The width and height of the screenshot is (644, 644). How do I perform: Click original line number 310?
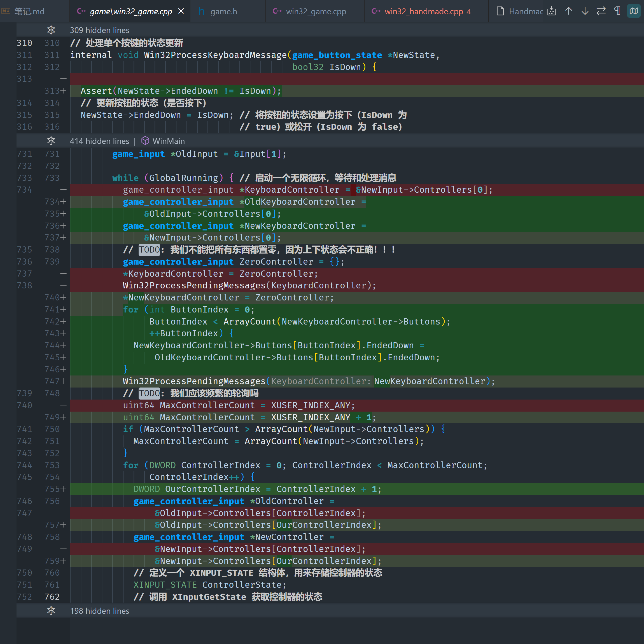pyautogui.click(x=24, y=43)
